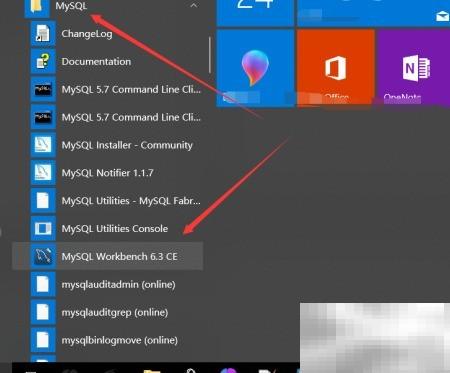Open mysqlauditadmin (online) file icon

pyautogui.click(x=43, y=284)
